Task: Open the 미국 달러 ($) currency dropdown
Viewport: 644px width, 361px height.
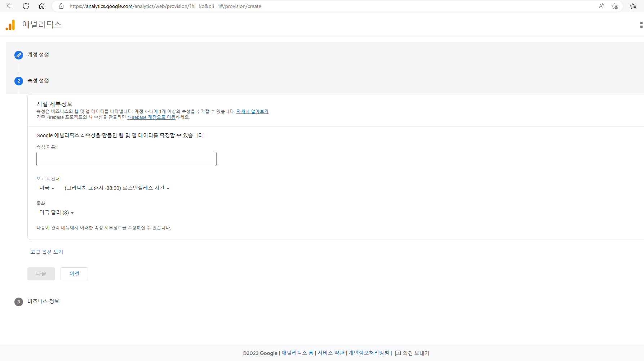Action: (57, 213)
